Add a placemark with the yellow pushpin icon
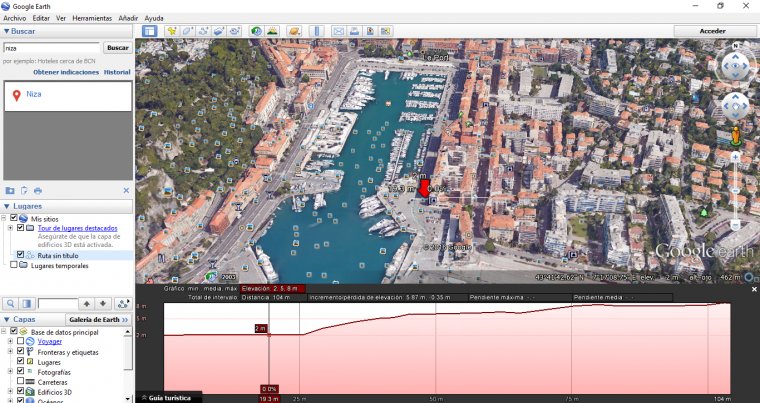The image size is (760, 403). (171, 31)
